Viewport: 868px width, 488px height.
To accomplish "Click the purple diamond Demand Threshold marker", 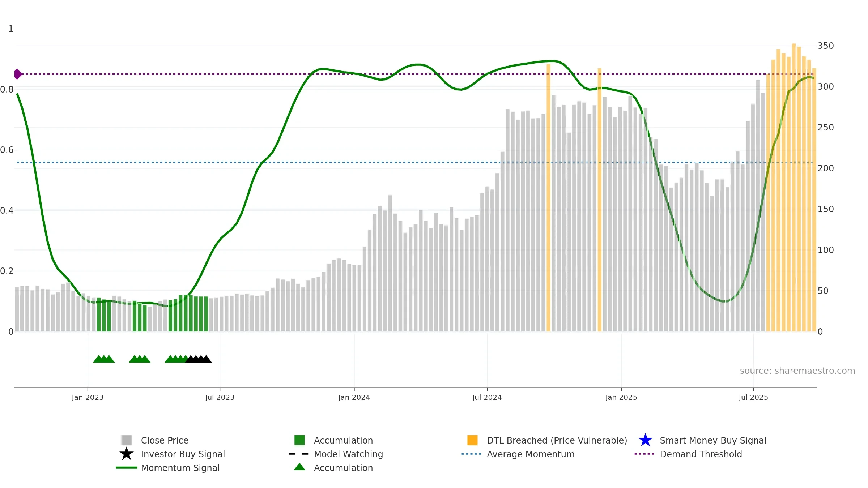I will point(18,74).
